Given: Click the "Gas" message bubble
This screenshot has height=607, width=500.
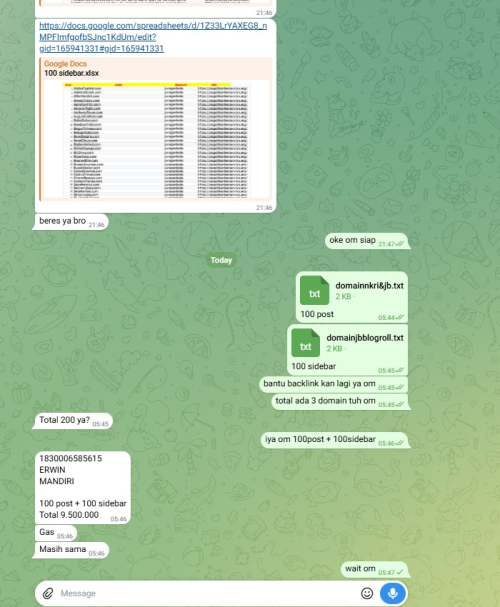Looking at the screenshot, I should [56, 533].
